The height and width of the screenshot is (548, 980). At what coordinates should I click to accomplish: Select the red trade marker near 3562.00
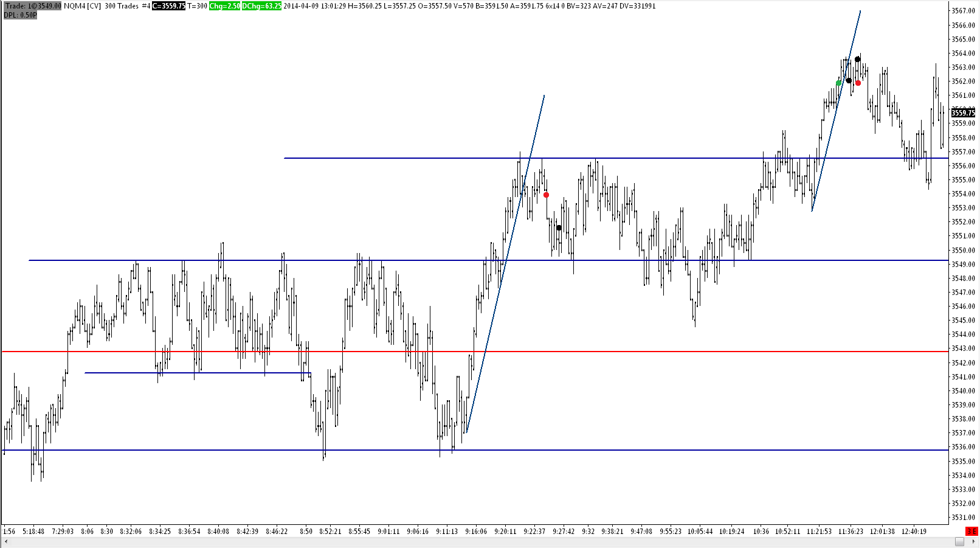pyautogui.click(x=858, y=83)
